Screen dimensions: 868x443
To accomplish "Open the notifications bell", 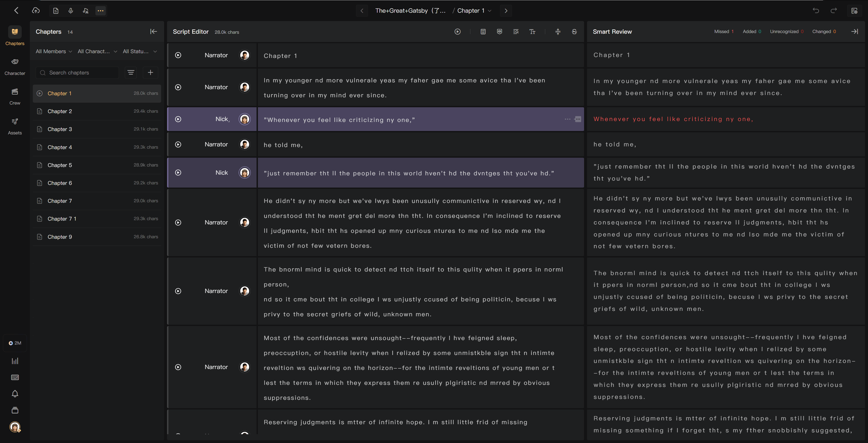I will [15, 394].
